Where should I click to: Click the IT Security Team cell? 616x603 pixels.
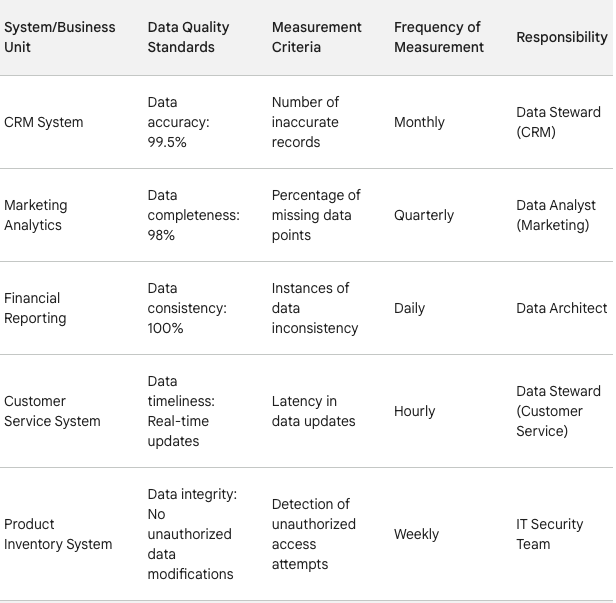tap(549, 534)
